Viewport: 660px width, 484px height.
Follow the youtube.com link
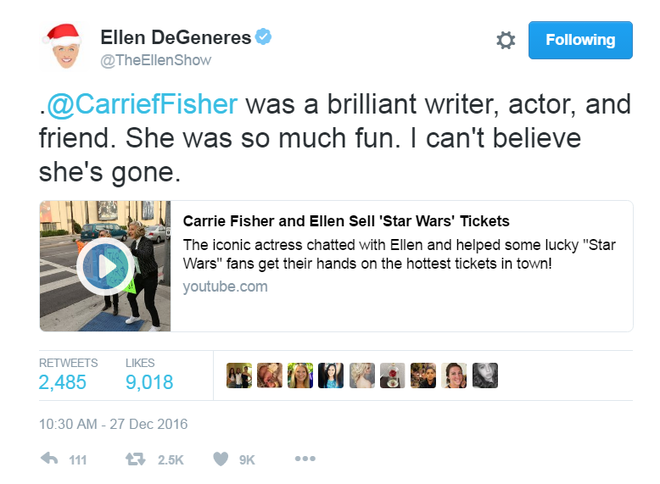225,287
